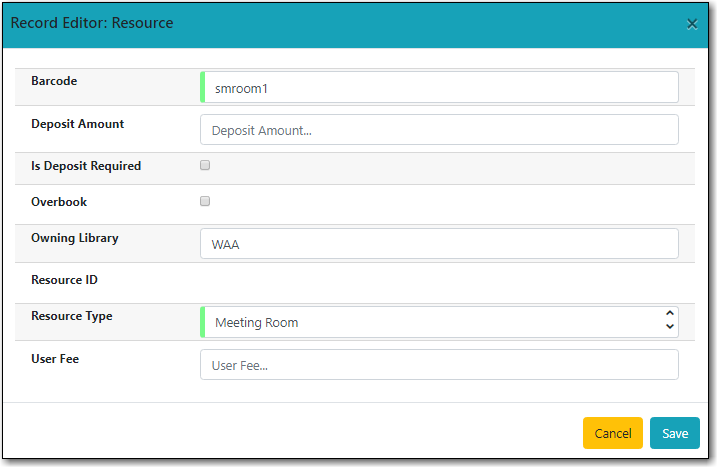Click the Barcode field containing smroom1
Viewport: 717px width, 467px height.
pos(440,88)
